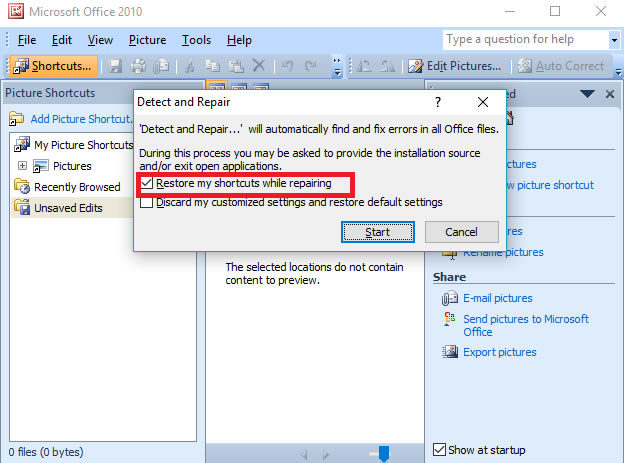The height and width of the screenshot is (463, 624).
Task: Click the '0 files (0 bytes)' status text
Action: [46, 452]
